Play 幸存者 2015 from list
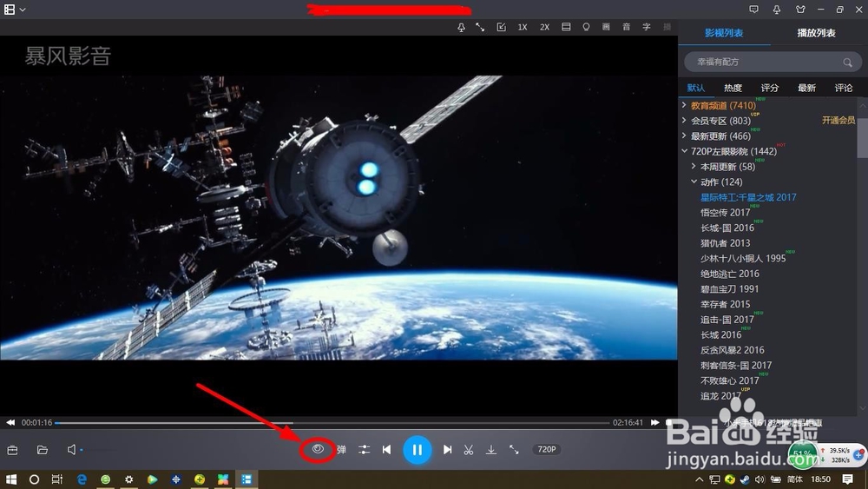Image resolution: width=868 pixels, height=489 pixels. pos(725,304)
